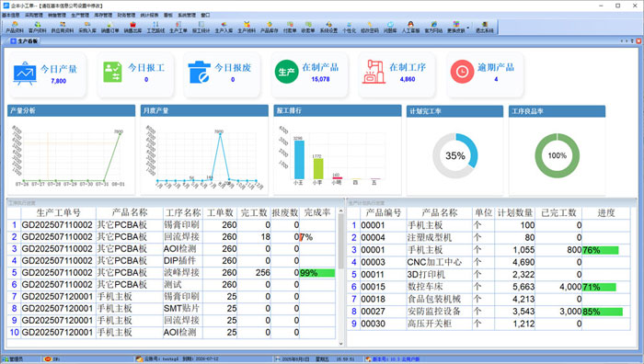Screen dimensions: 644x364
Task: Open the 官方网站 browser icon
Action: pyautogui.click(x=433, y=28)
